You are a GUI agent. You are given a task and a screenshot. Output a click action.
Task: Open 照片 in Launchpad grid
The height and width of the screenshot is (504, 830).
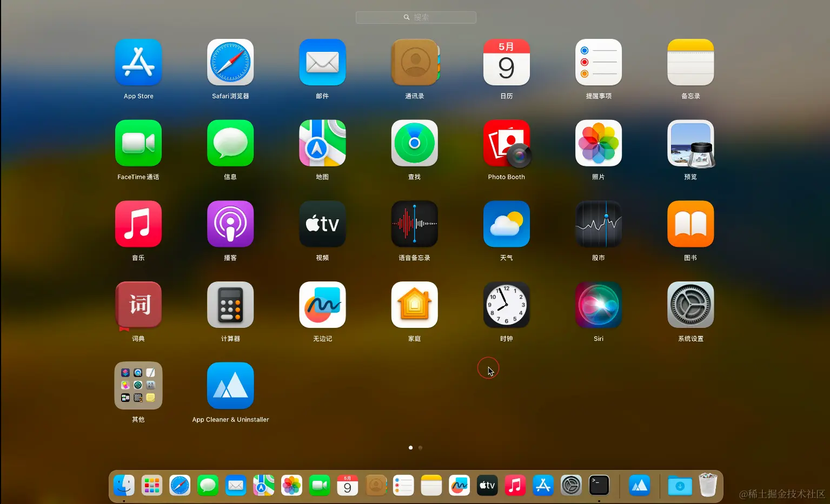point(599,143)
